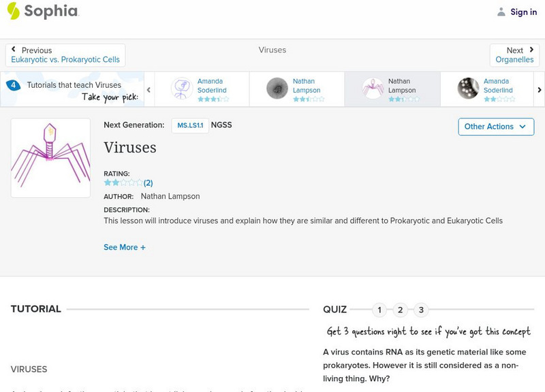The height and width of the screenshot is (392, 545).
Task: Jump to quiz question 1
Action: click(x=379, y=310)
